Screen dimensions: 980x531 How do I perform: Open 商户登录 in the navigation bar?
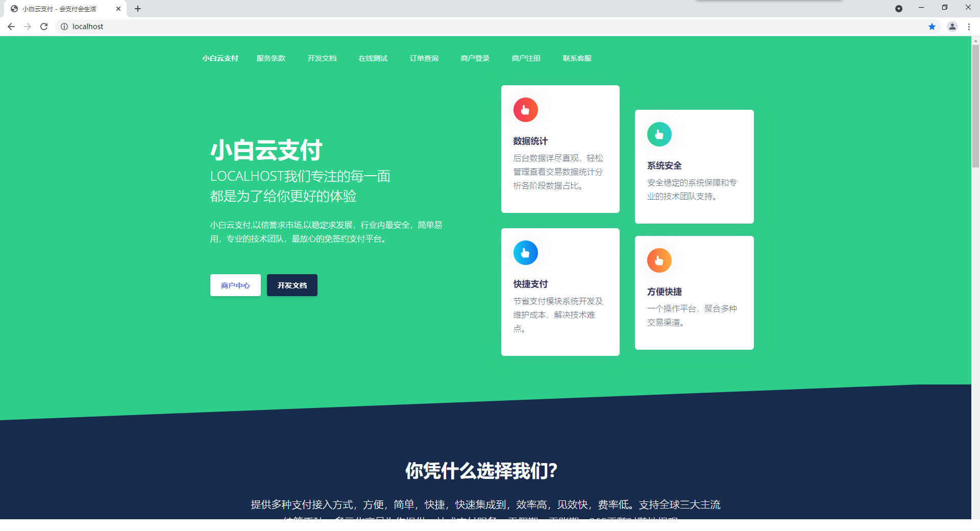[x=475, y=58]
